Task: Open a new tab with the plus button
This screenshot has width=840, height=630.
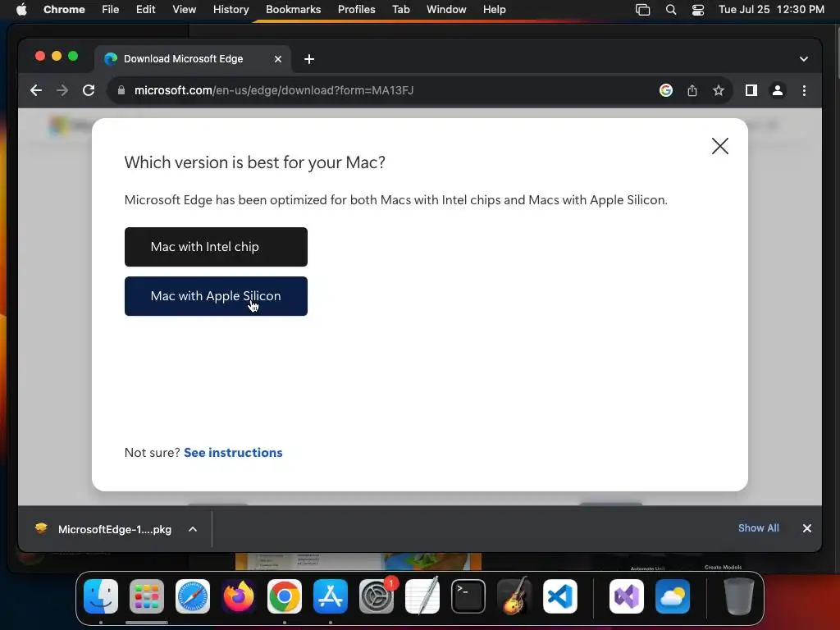Action: (309, 59)
